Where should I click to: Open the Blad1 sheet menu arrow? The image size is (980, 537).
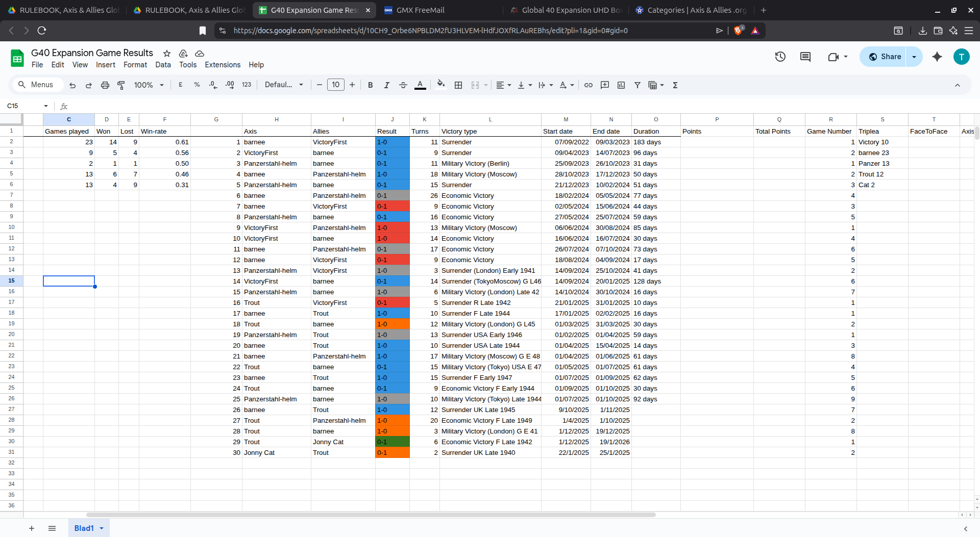point(100,528)
